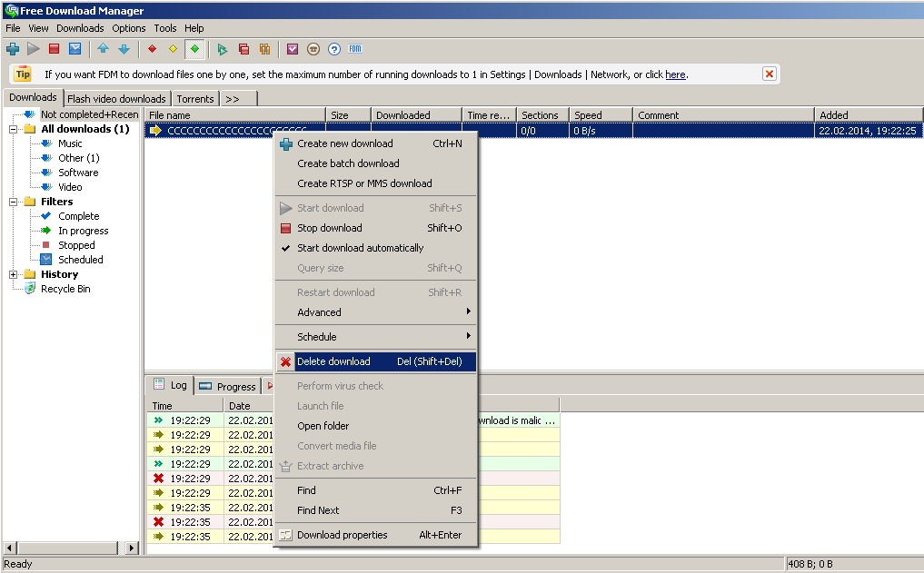Expand the History tree node
This screenshot has width=924, height=573.
click(13, 274)
